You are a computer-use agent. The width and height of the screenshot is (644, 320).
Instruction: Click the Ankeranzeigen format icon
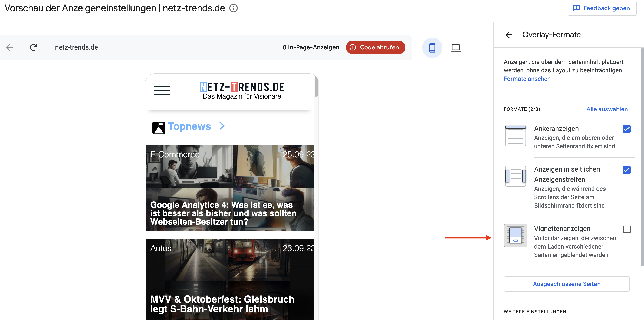[515, 136]
